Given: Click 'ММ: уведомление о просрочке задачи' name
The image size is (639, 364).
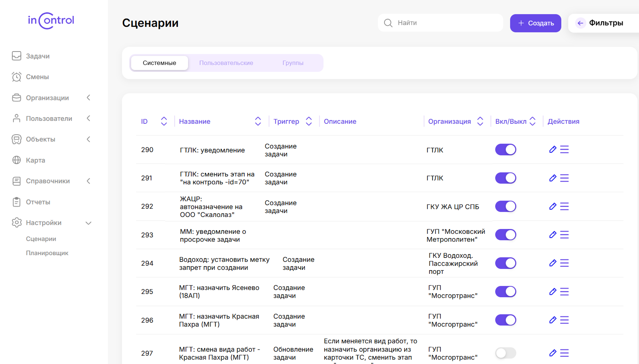Looking at the screenshot, I should pyautogui.click(x=213, y=235).
